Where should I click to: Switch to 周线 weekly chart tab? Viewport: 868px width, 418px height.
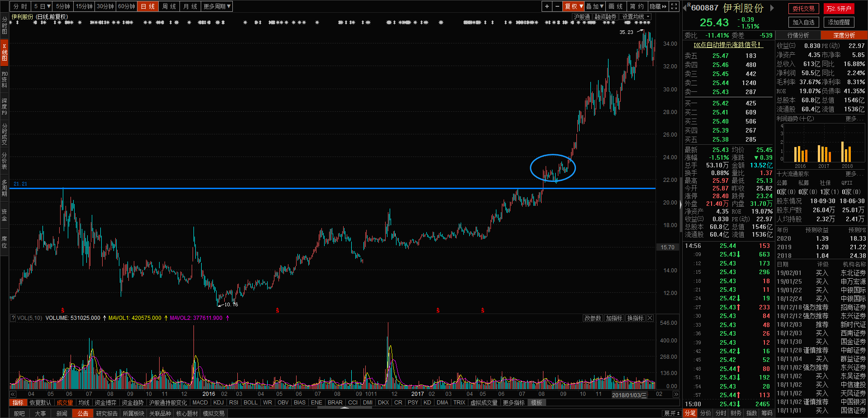[x=169, y=6]
